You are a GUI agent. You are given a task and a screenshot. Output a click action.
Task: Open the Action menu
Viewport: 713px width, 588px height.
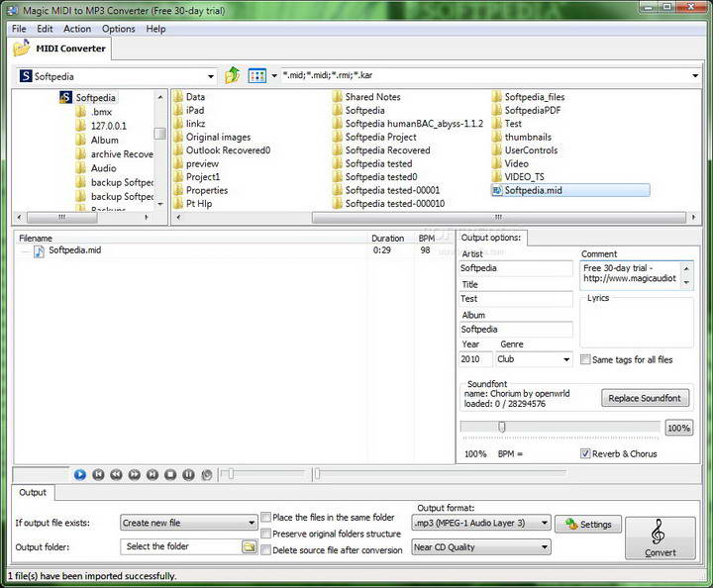pyautogui.click(x=77, y=29)
